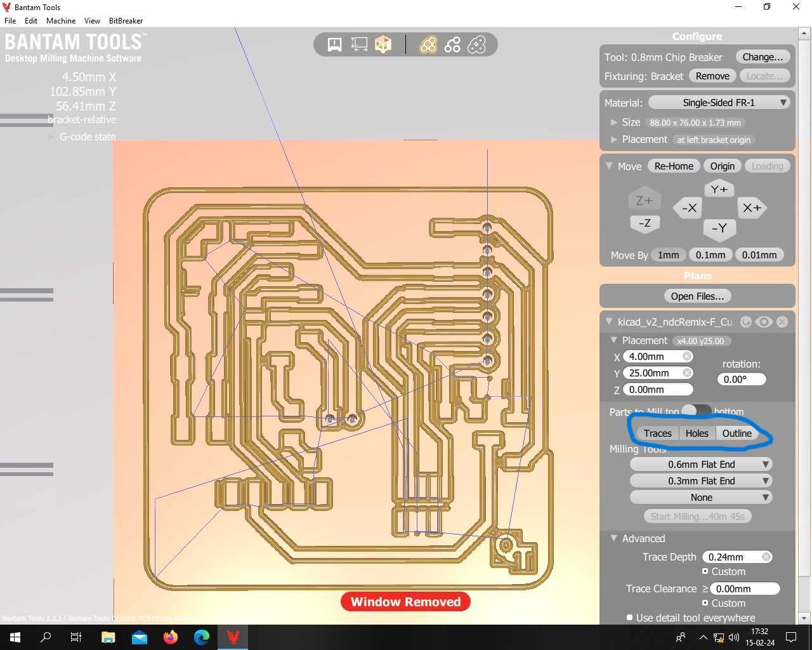Collapse the plan Placement section
Screen dimensions: 812x650
(x=613, y=340)
